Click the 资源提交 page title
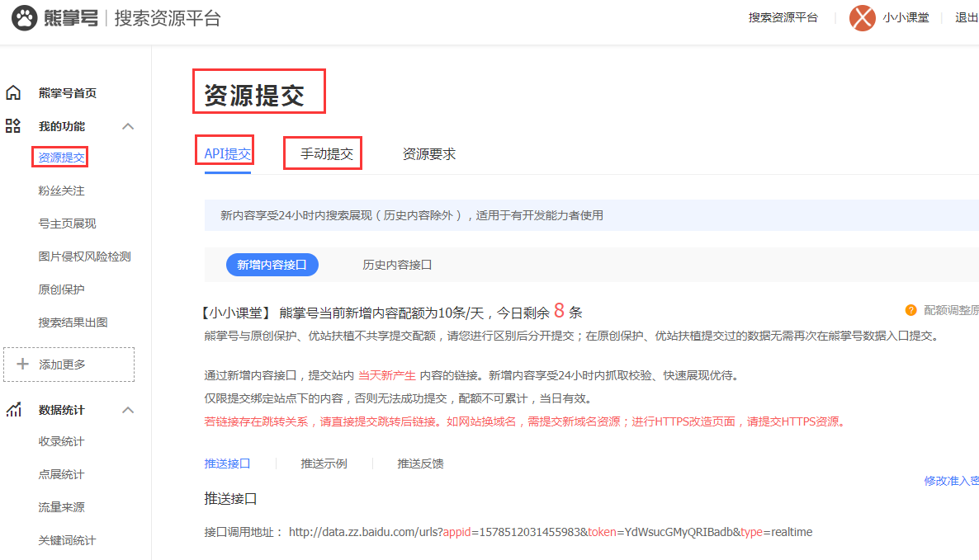The width and height of the screenshot is (979, 560). [x=255, y=95]
